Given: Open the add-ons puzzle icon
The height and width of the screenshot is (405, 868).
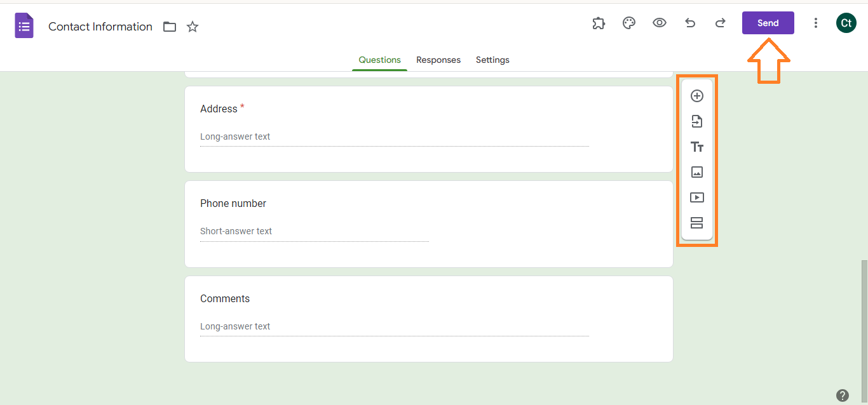Looking at the screenshot, I should point(599,23).
